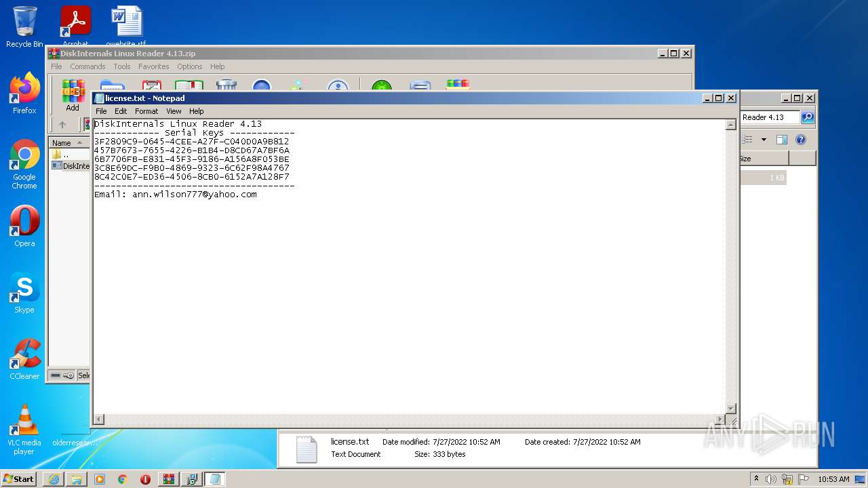Viewport: 868px width, 488px height.
Task: Click the serial key line starting 3F2809C9
Action: pos(192,142)
